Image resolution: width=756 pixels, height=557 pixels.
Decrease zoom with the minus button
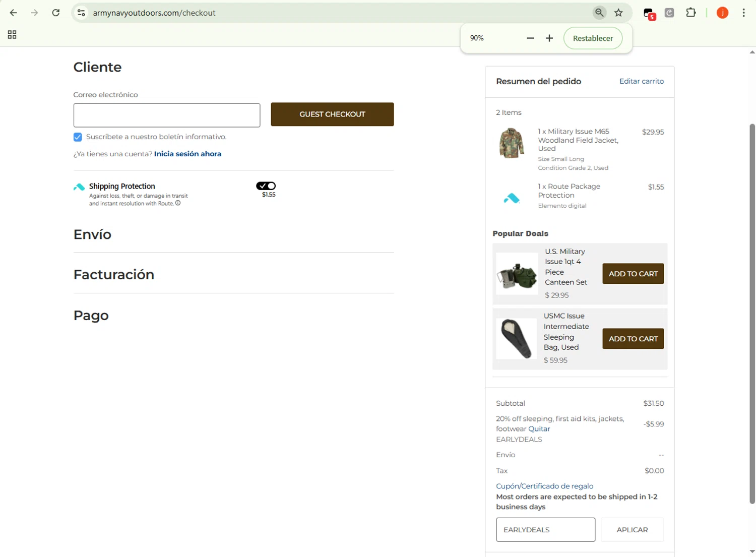click(x=530, y=38)
